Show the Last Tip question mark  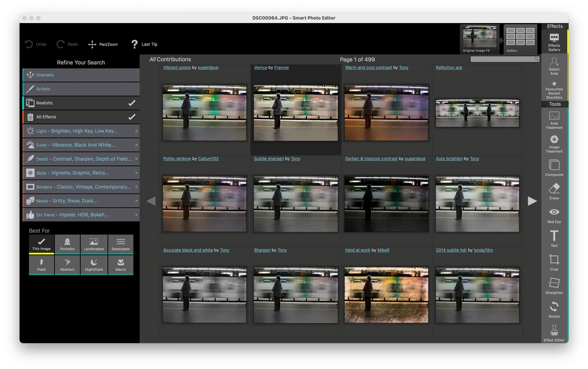click(134, 44)
